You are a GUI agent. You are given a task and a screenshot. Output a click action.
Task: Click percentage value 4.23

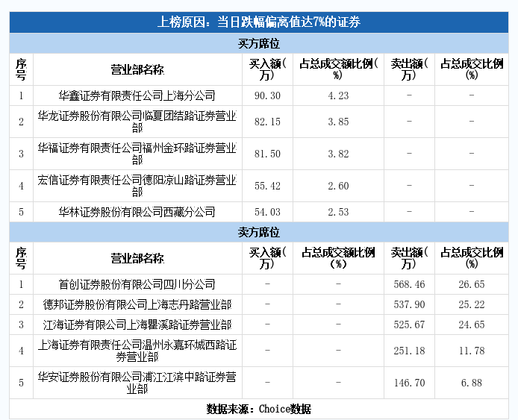click(x=338, y=95)
